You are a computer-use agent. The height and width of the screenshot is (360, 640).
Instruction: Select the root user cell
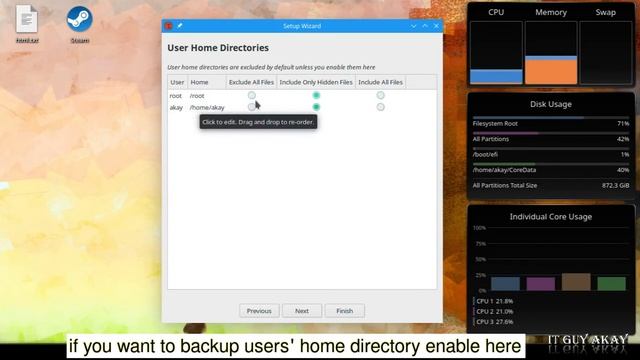click(176, 96)
